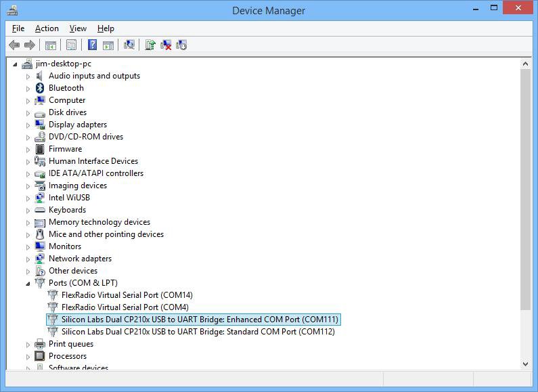Select the Network adapters label
Viewport: 538px width, 392px height.
click(x=80, y=259)
